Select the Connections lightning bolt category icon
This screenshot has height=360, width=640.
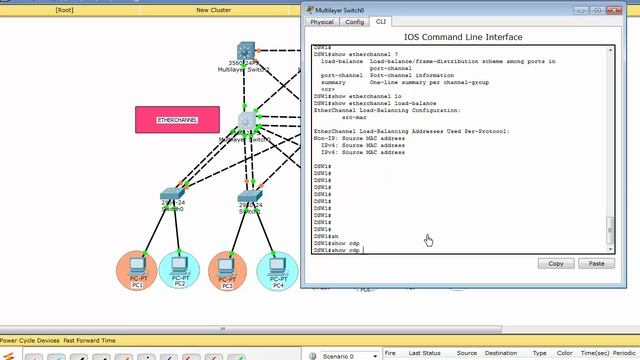point(9,356)
